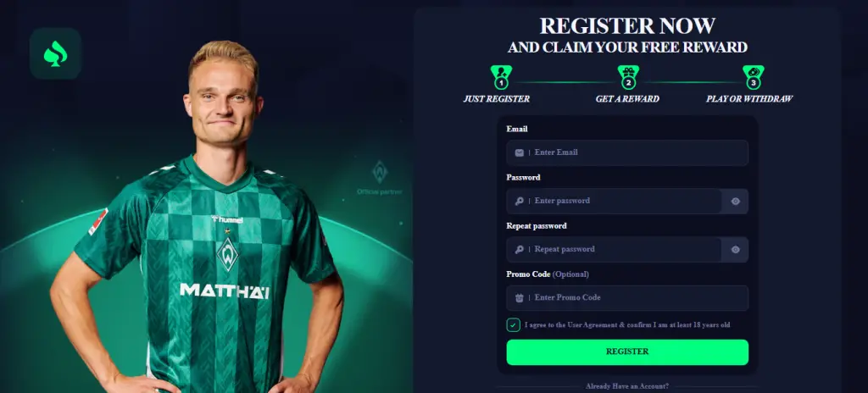Click the envelope icon in Email field
Screen dimensions: 868x393
(x=520, y=152)
